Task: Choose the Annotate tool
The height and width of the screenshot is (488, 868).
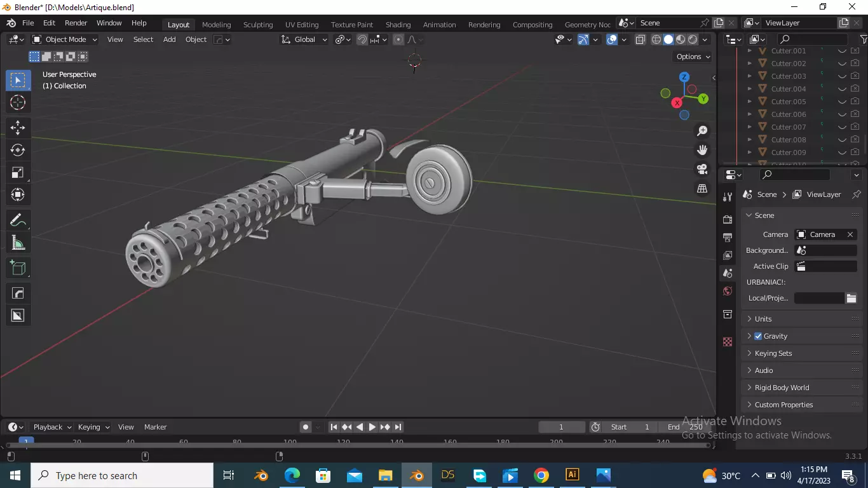Action: click(x=18, y=220)
